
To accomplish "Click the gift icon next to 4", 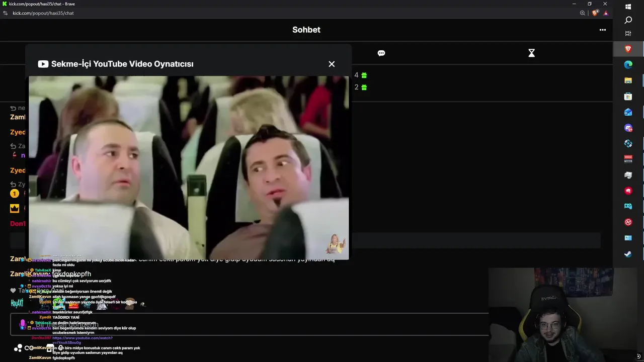I will pos(364,75).
